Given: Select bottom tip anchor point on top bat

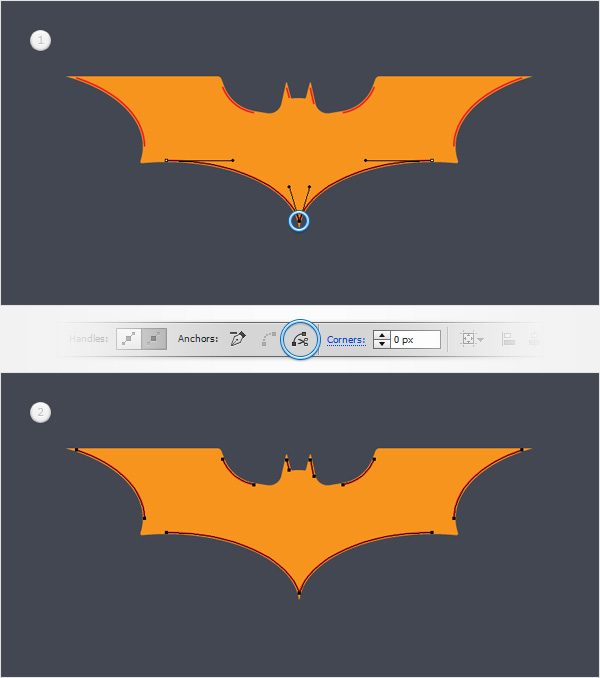Looking at the screenshot, I should point(299,223).
